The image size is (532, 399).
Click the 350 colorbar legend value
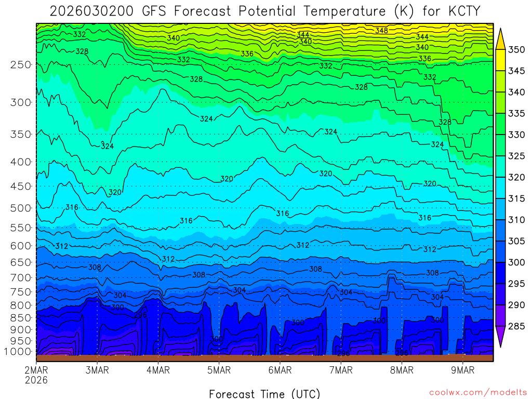tap(516, 50)
